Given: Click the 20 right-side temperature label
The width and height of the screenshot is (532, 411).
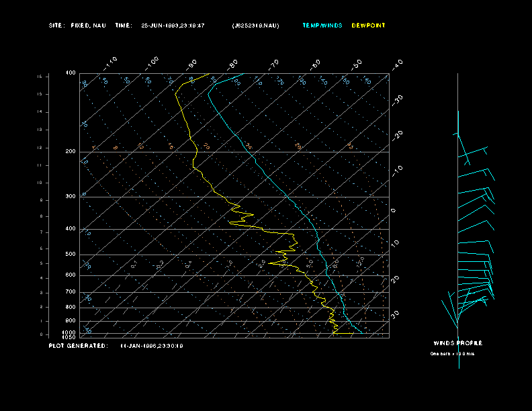Looking at the screenshot, I should point(395,279).
